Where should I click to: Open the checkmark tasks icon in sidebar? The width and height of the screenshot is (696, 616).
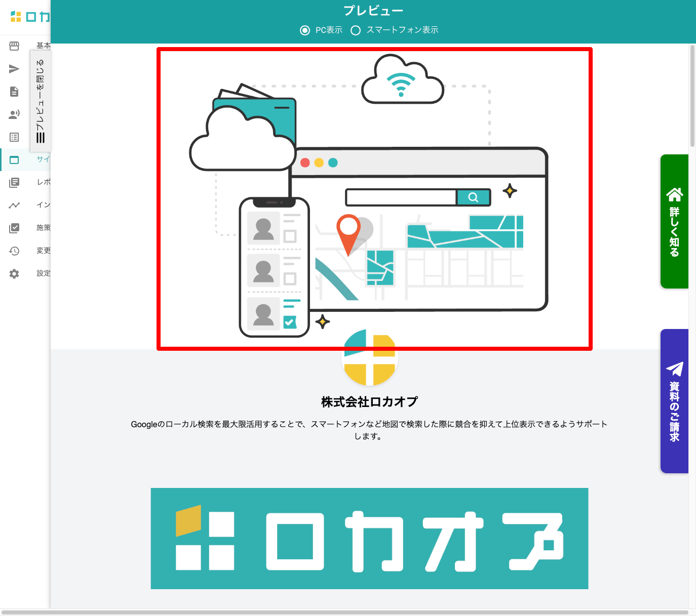click(14, 228)
